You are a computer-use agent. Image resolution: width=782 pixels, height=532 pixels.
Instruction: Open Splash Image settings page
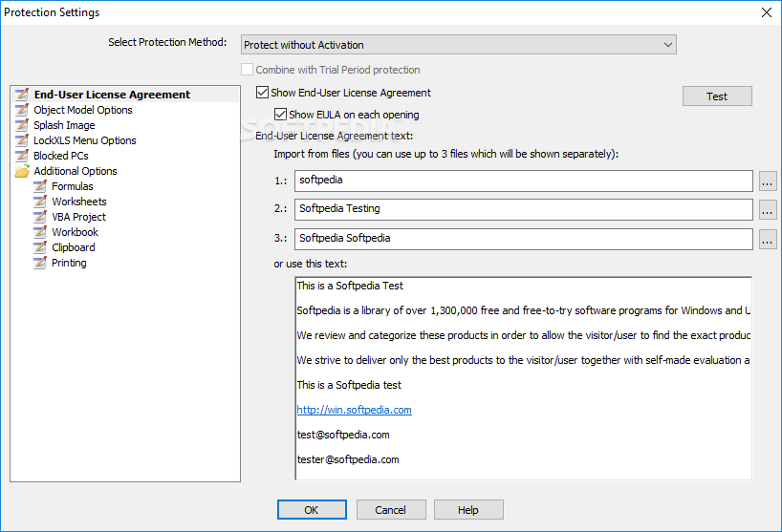64,125
